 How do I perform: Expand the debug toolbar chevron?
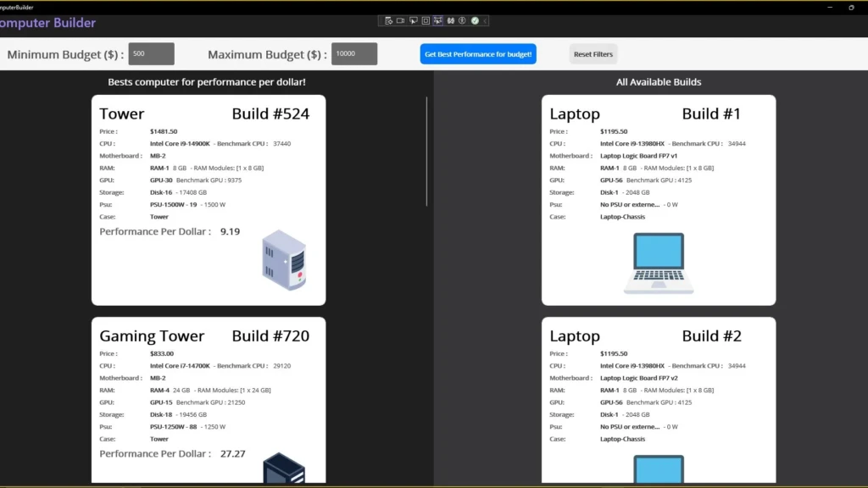tap(486, 20)
